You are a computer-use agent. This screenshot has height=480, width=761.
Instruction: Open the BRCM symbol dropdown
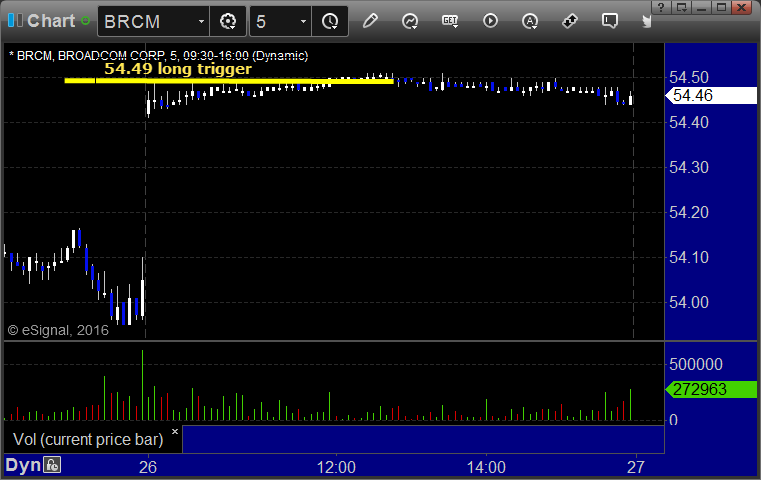tap(201, 22)
